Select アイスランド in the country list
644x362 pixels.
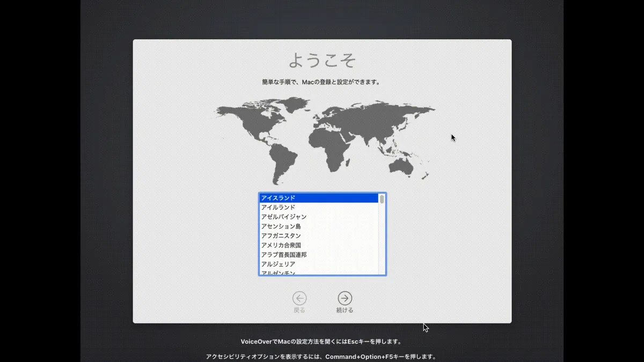tap(319, 198)
